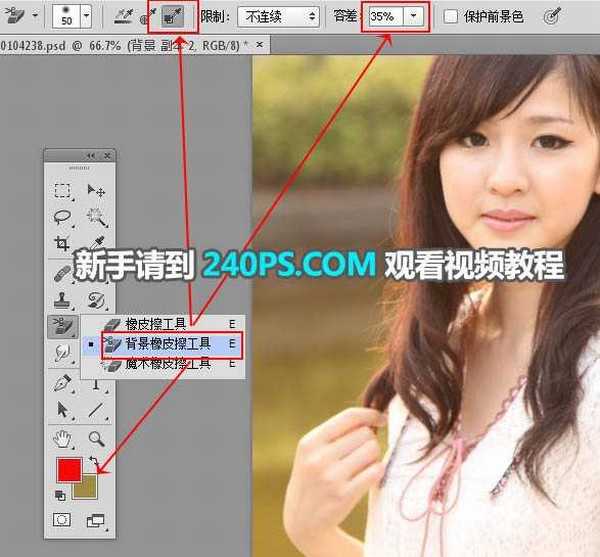
Task: Select the Zoom magnifier tool
Action: 97,438
